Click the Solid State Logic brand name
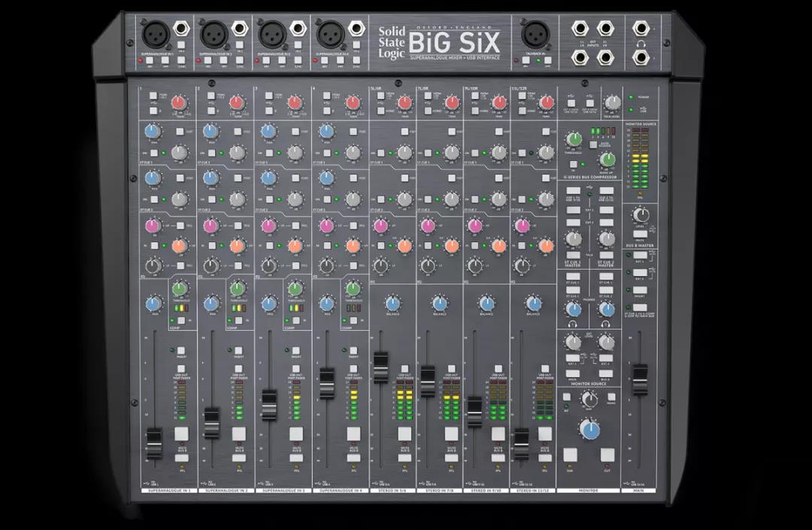 [x=391, y=42]
